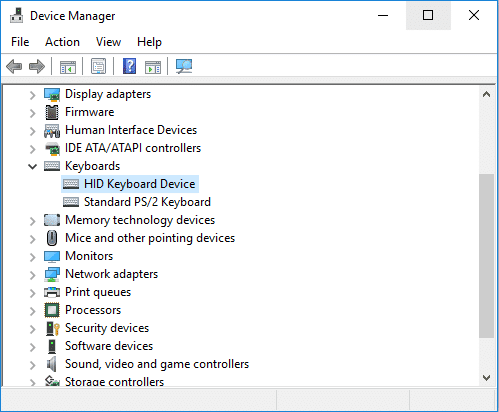Collapse the Keyboards node

(x=32, y=166)
